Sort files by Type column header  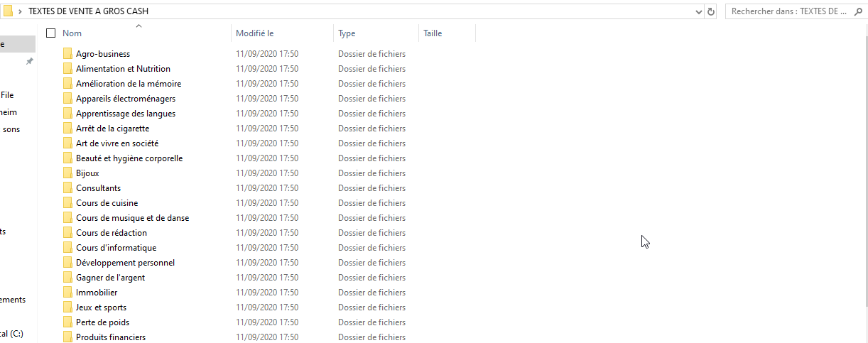pyautogui.click(x=347, y=33)
